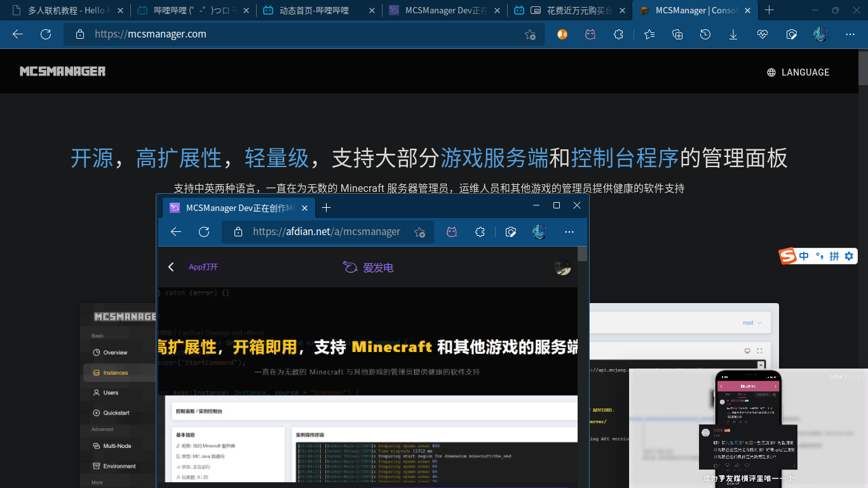The image size is (868, 488).
Task: Open Collections icon in the browser toolbar
Action: [677, 34]
